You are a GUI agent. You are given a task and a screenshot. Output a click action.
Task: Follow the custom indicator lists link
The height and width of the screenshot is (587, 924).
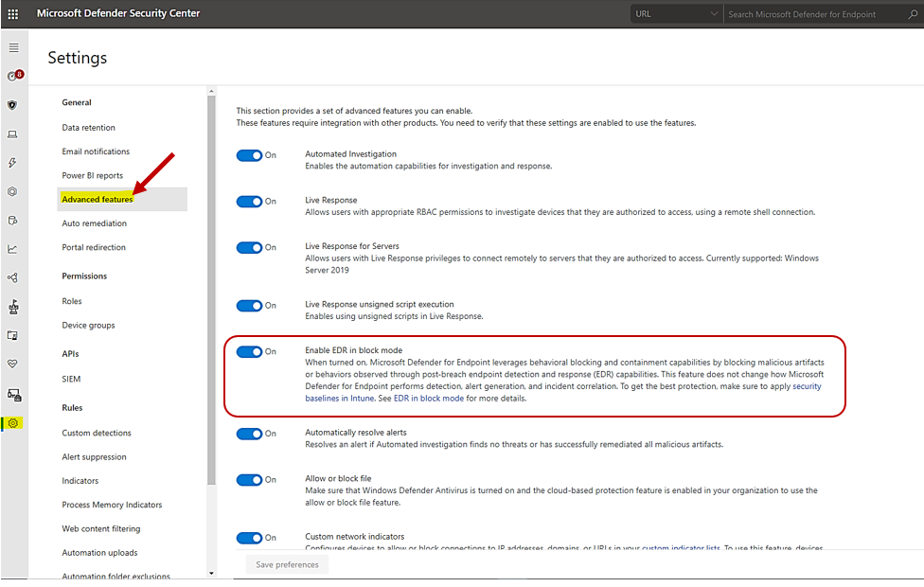point(681,547)
